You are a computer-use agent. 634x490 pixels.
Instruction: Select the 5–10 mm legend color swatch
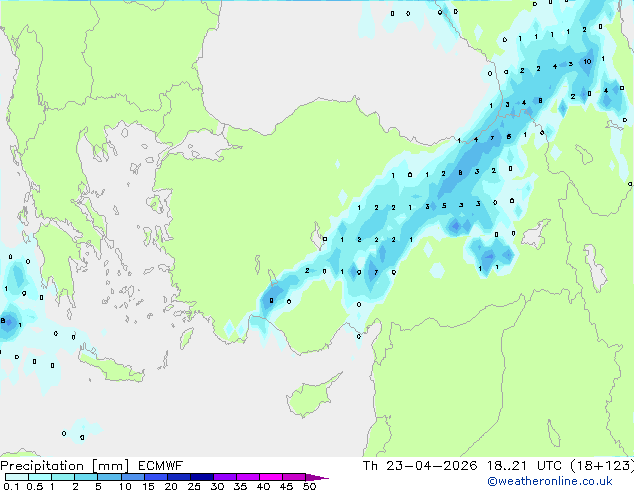[110, 477]
